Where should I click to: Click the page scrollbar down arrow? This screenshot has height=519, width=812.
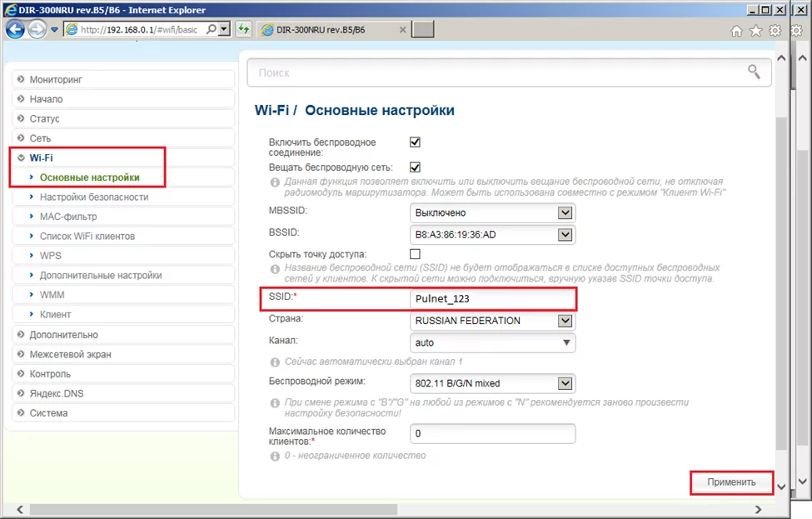click(x=781, y=487)
